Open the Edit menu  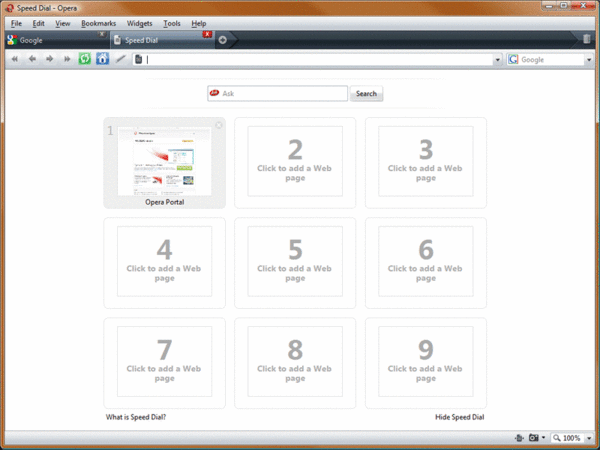pyautogui.click(x=38, y=23)
